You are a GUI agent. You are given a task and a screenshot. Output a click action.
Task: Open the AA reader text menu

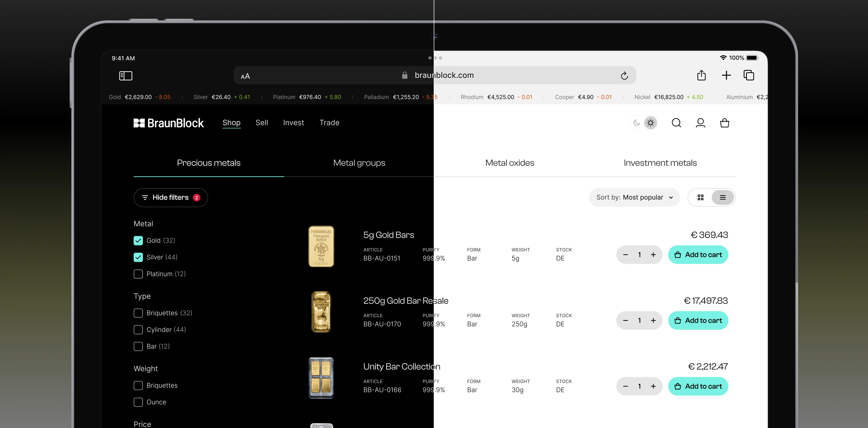[245, 76]
